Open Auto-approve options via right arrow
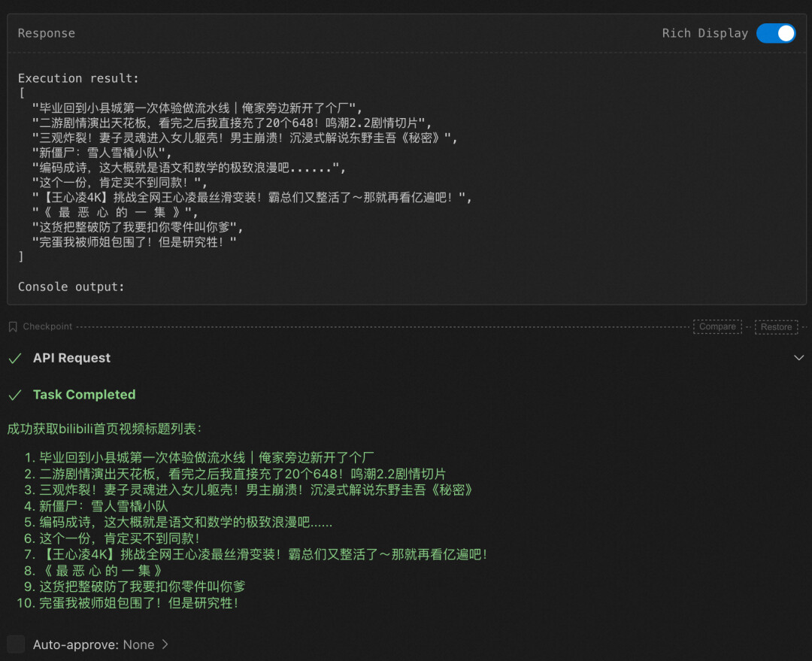 [x=165, y=644]
